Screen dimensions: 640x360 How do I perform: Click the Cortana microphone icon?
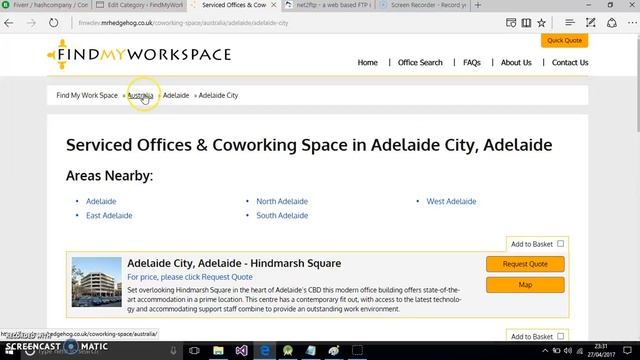pos(173,350)
